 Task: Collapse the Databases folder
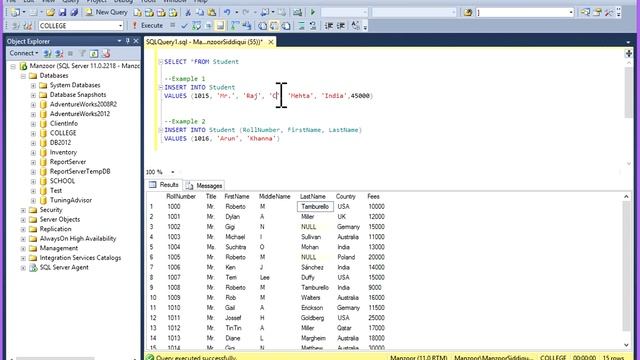coord(23,76)
